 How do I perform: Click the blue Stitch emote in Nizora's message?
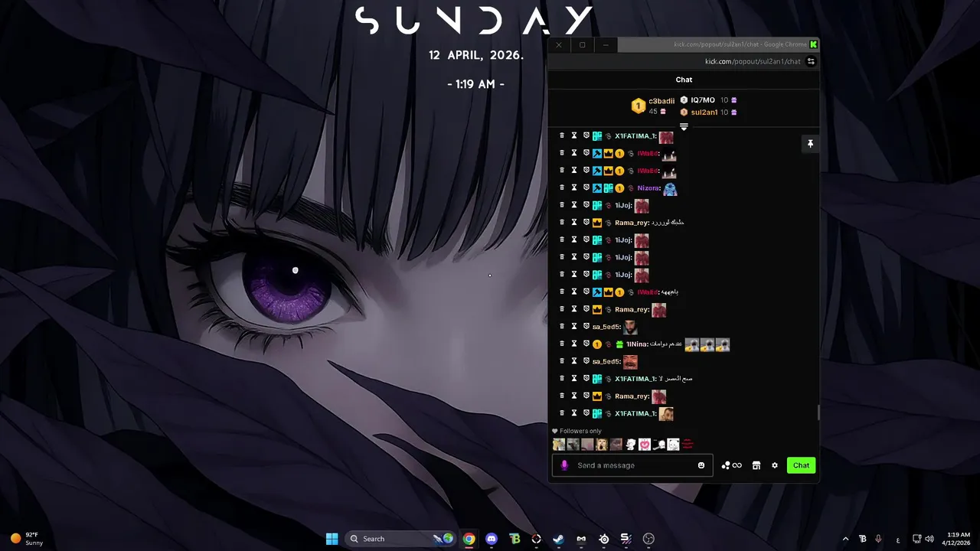coord(670,188)
